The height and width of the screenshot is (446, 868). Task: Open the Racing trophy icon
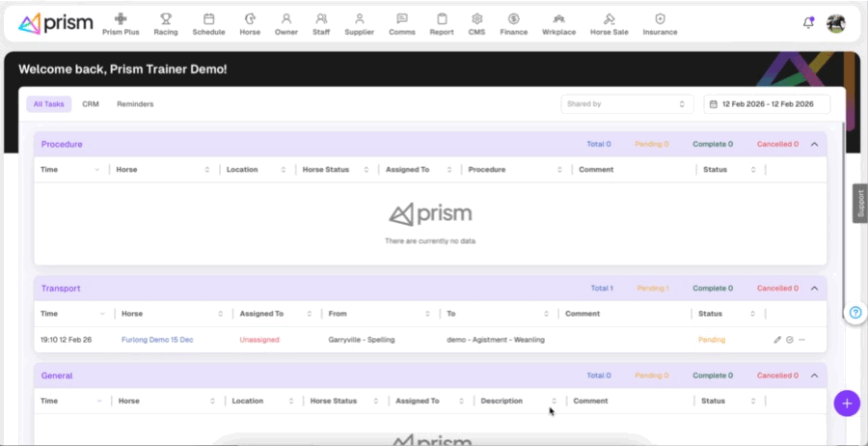(166, 18)
